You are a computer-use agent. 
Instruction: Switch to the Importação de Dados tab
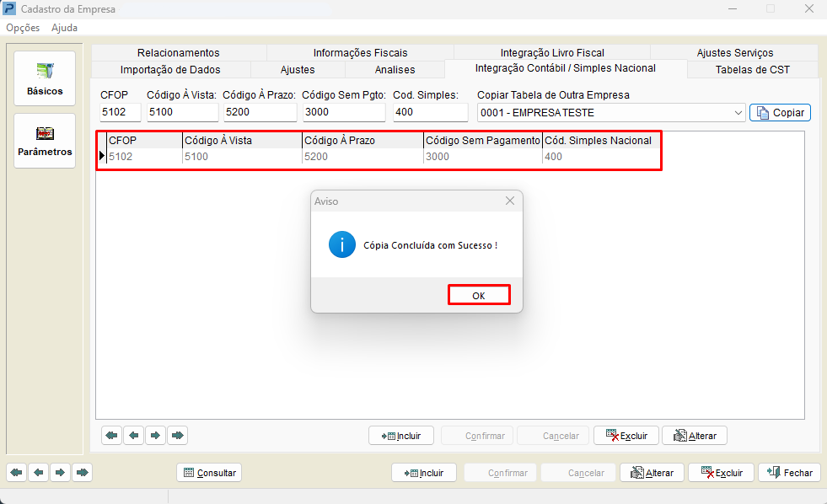coord(170,70)
